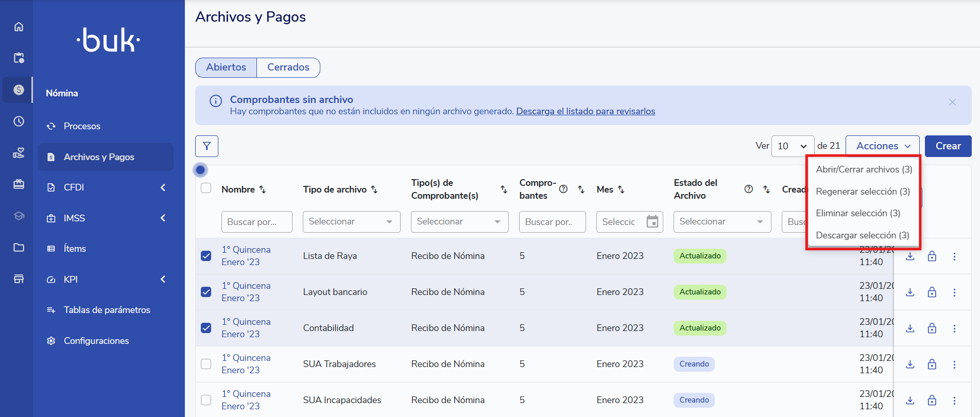This screenshot has width=980, height=417.
Task: Check the SUA Trabajadores row checkbox
Action: [206, 364]
